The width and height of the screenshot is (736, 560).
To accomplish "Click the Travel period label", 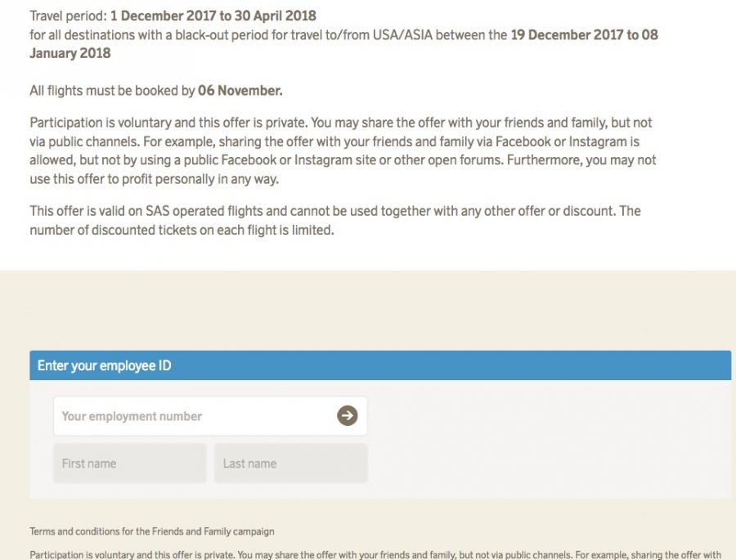I will point(68,16).
